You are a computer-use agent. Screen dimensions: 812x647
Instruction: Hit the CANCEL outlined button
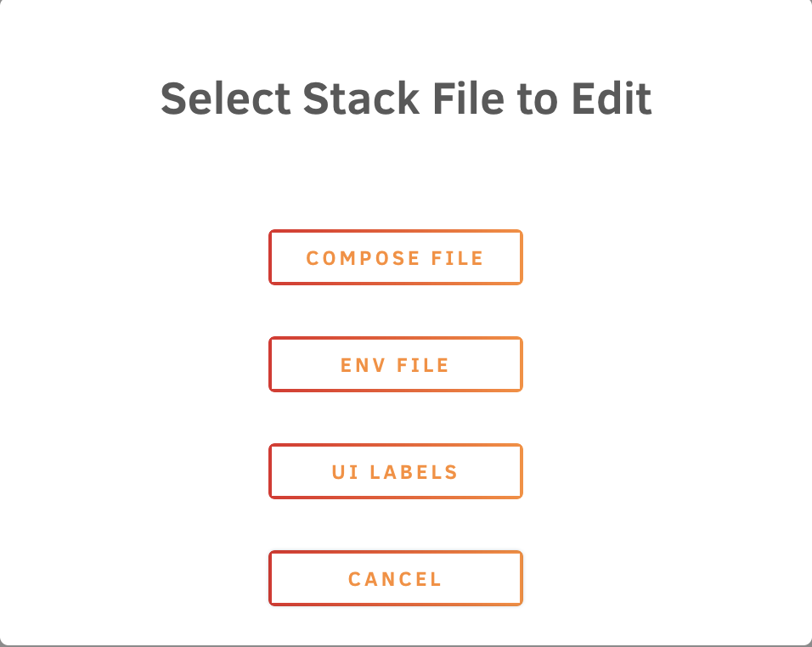pos(395,578)
